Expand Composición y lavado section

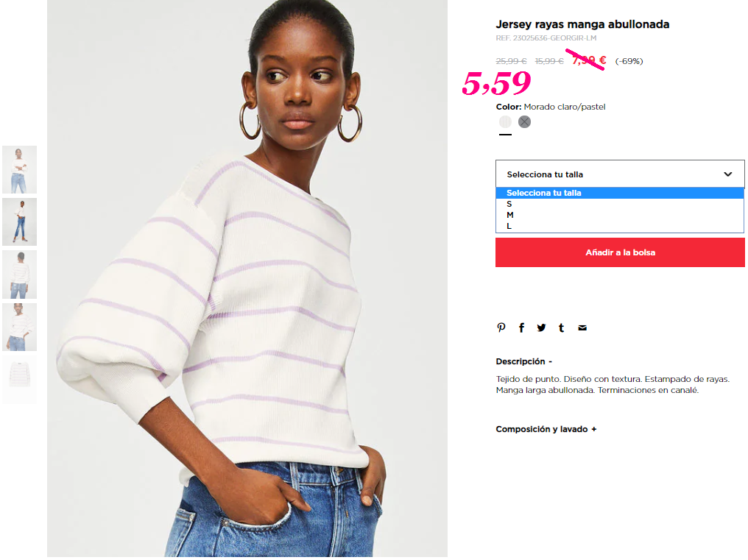tap(546, 429)
